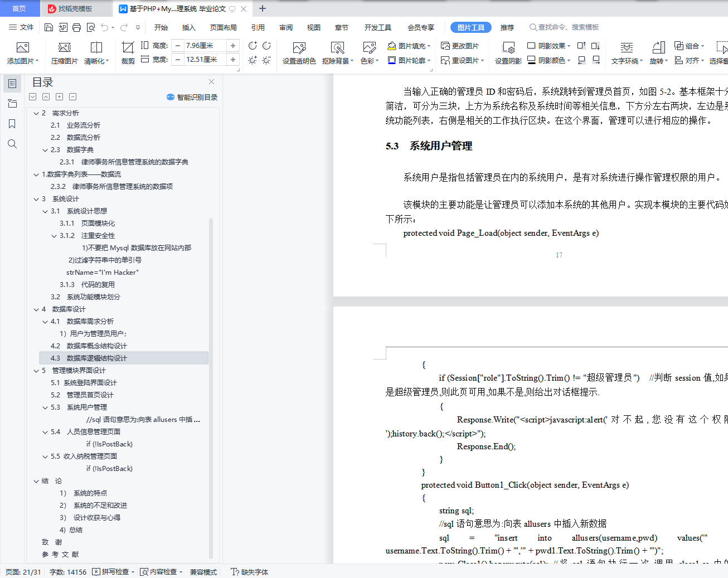Nudge shadow down with the arrow-down icon
The width and height of the screenshot is (728, 578).
click(595, 46)
